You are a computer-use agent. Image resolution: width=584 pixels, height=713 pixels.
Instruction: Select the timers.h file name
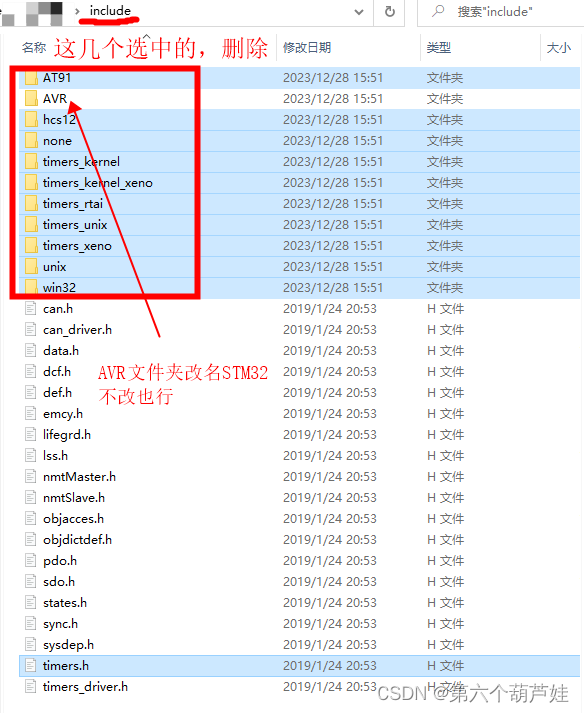[x=65, y=666]
